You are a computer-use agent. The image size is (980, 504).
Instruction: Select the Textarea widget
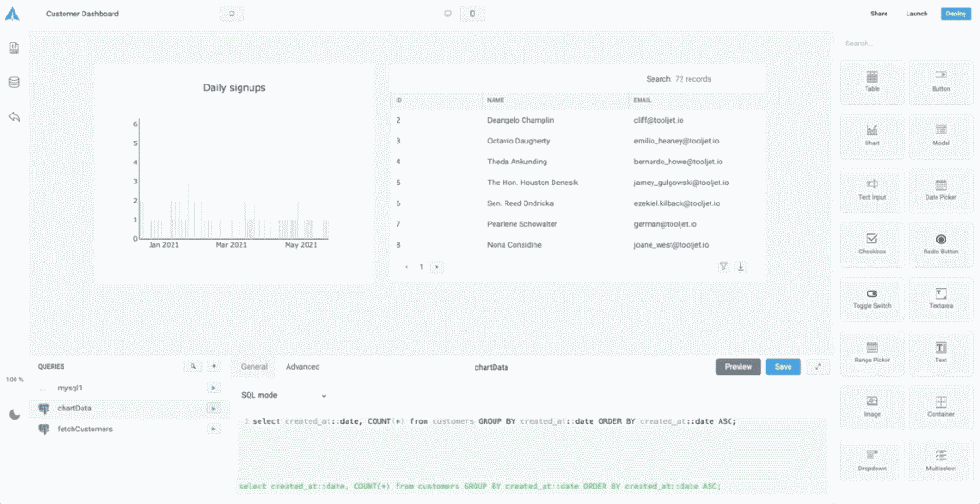(941, 299)
